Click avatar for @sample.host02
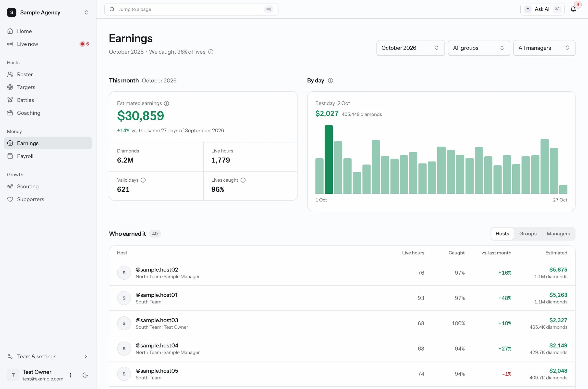This screenshot has width=588, height=389. point(124,273)
